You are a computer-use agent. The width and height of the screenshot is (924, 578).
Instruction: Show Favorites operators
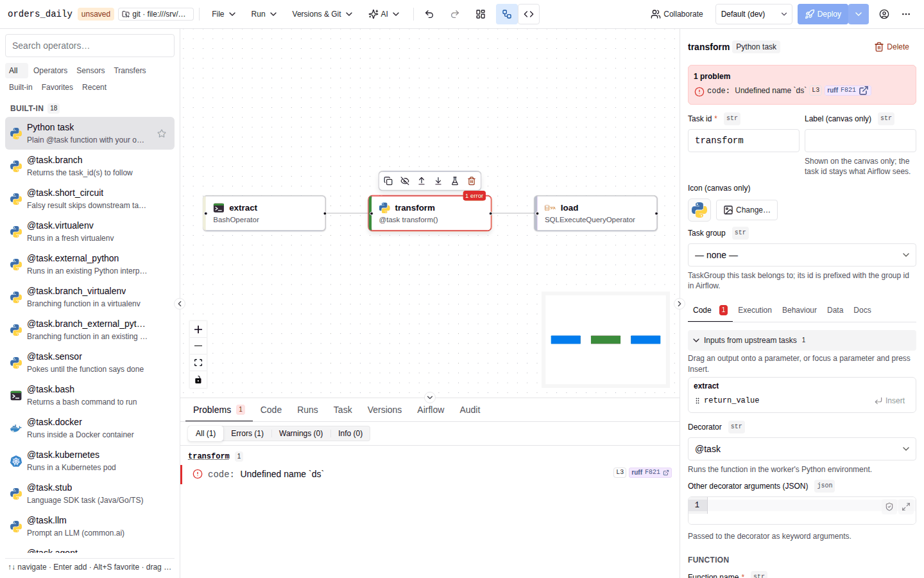pos(57,87)
